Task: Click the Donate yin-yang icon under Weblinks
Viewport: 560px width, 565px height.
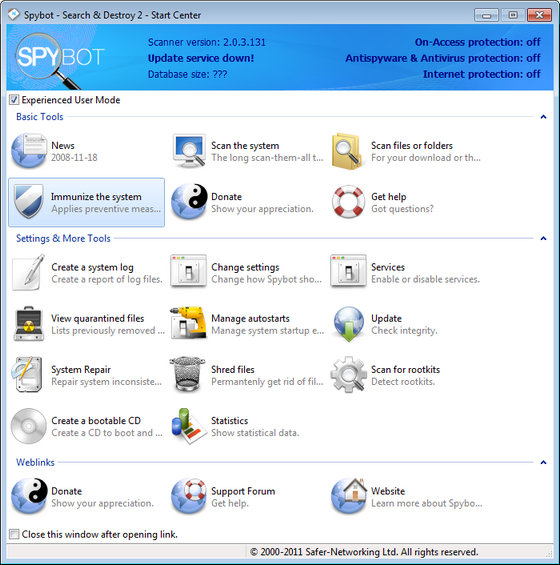Action: click(x=29, y=496)
